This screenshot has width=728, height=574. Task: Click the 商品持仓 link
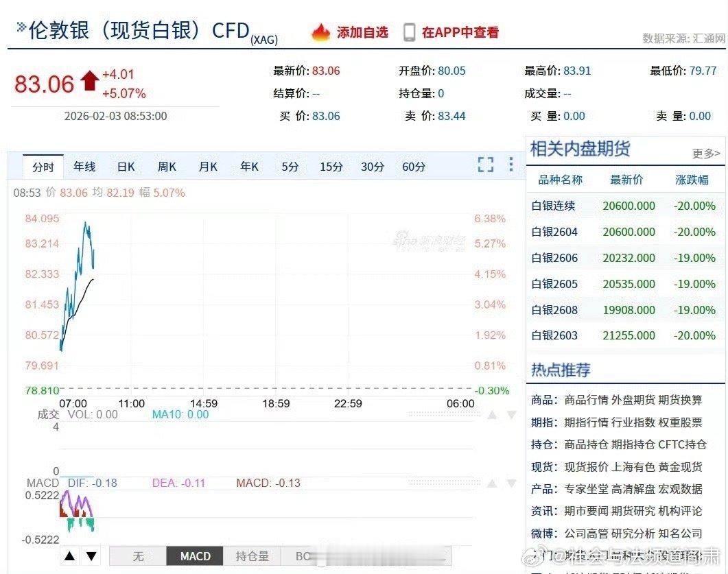(586, 444)
